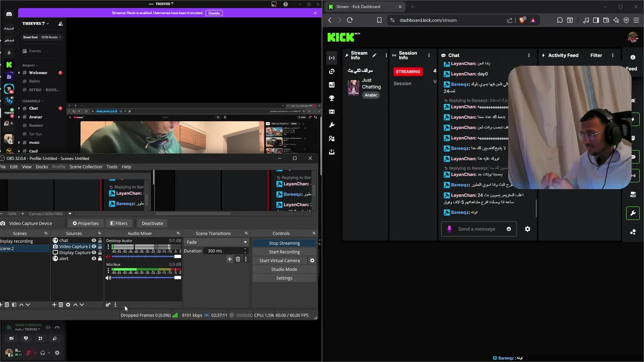Toggle visibility of Display Capture source

pyautogui.click(x=94, y=252)
